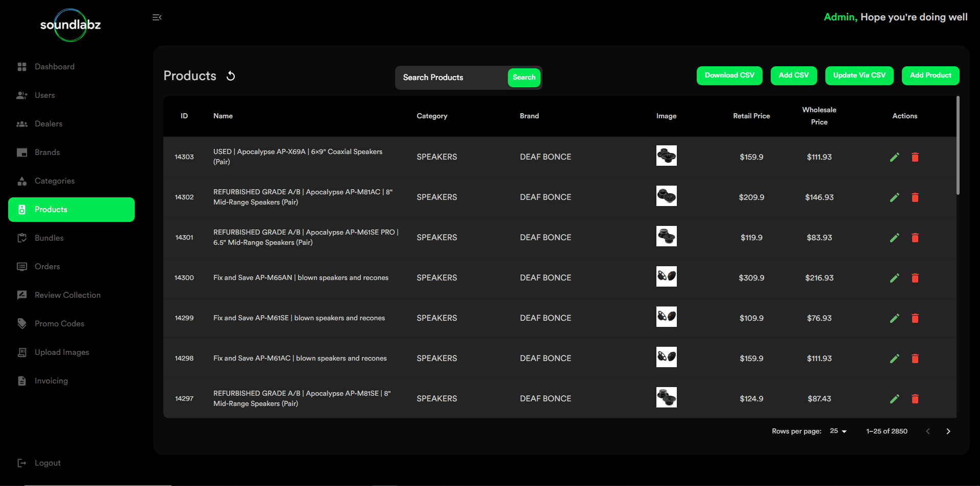
Task: Open the Rows per page dropdown
Action: [x=839, y=431]
